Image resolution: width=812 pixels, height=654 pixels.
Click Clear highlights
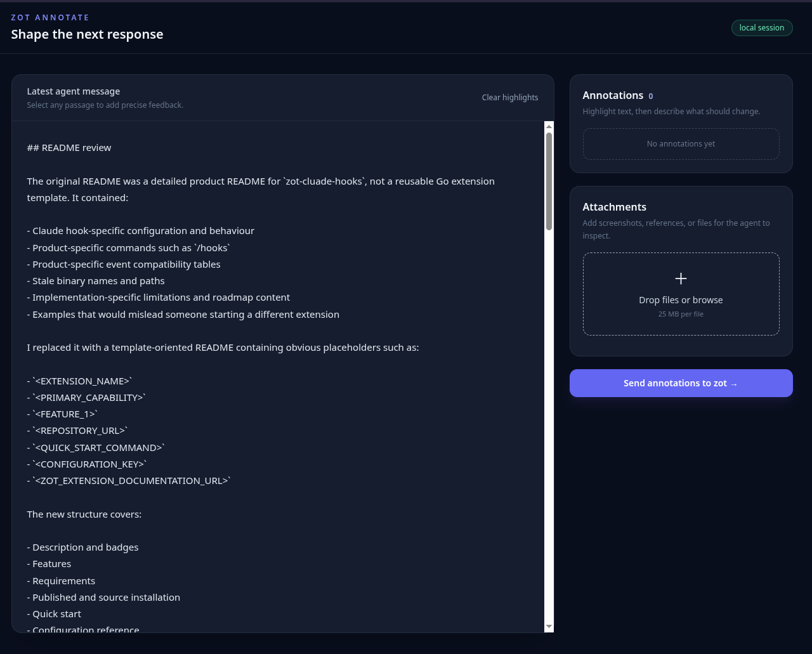pyautogui.click(x=510, y=98)
